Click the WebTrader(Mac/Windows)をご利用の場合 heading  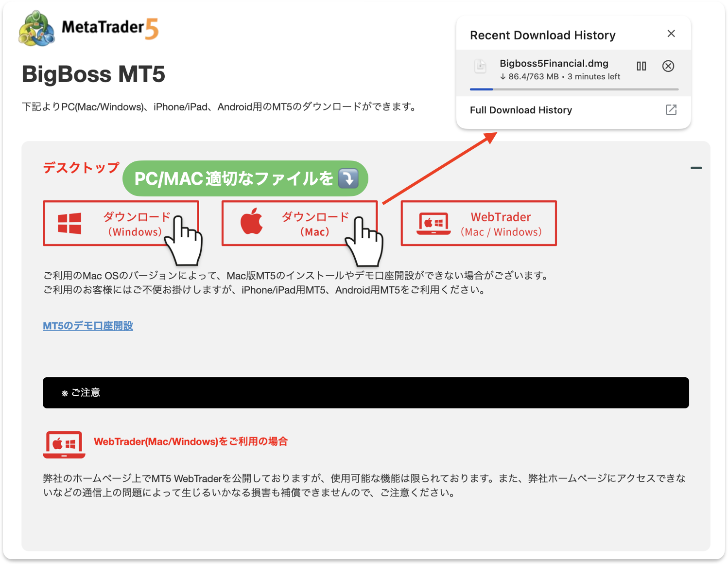(x=191, y=441)
